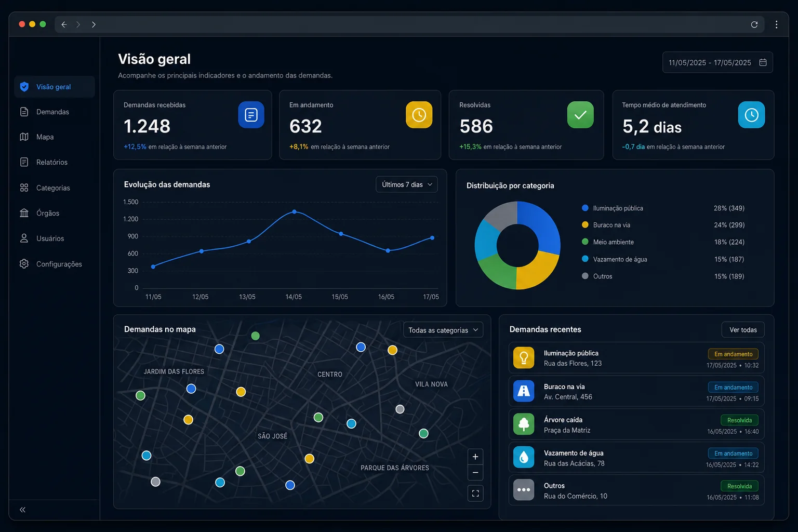Image resolution: width=798 pixels, height=532 pixels.
Task: Click the Órgãos building icon
Action: pos(24,213)
